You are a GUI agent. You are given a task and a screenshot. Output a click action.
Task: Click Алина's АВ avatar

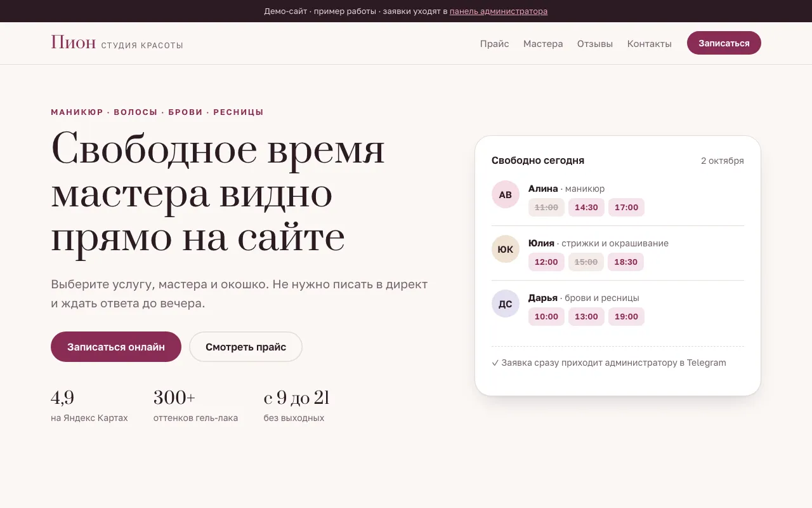tap(506, 194)
